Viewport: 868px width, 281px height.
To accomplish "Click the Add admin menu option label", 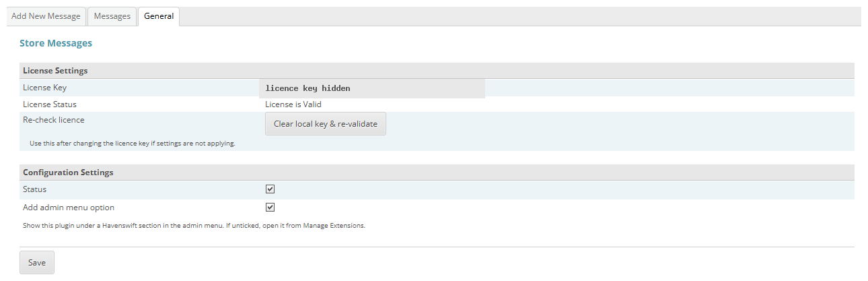I will (x=69, y=208).
